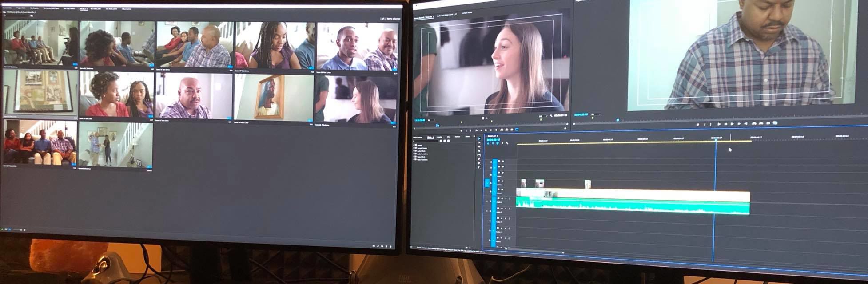Click Lift button in Program monitor

click(x=754, y=123)
